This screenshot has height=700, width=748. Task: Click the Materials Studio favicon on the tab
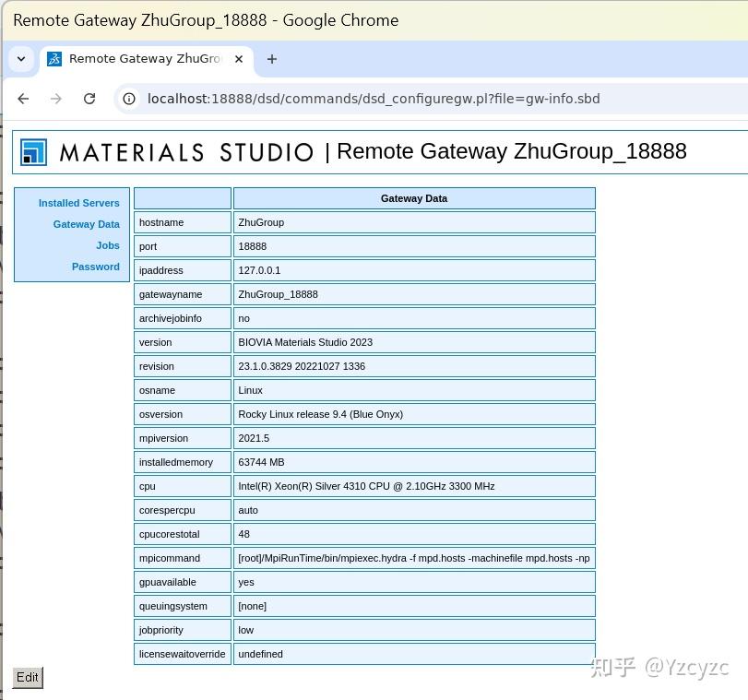click(x=53, y=59)
